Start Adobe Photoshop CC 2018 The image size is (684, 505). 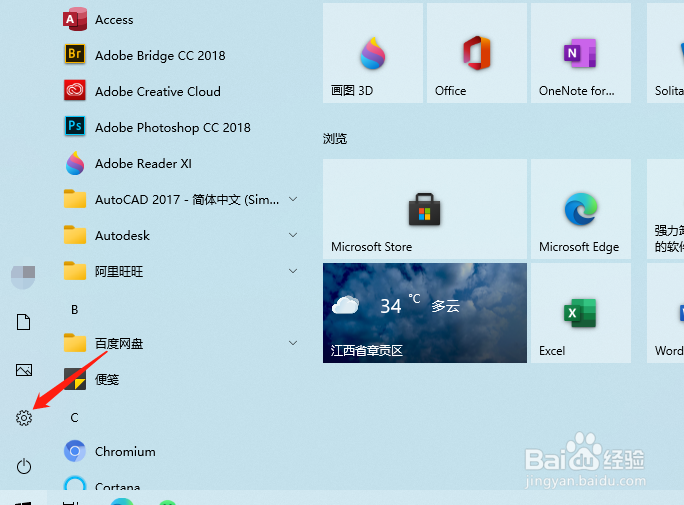click(x=157, y=127)
